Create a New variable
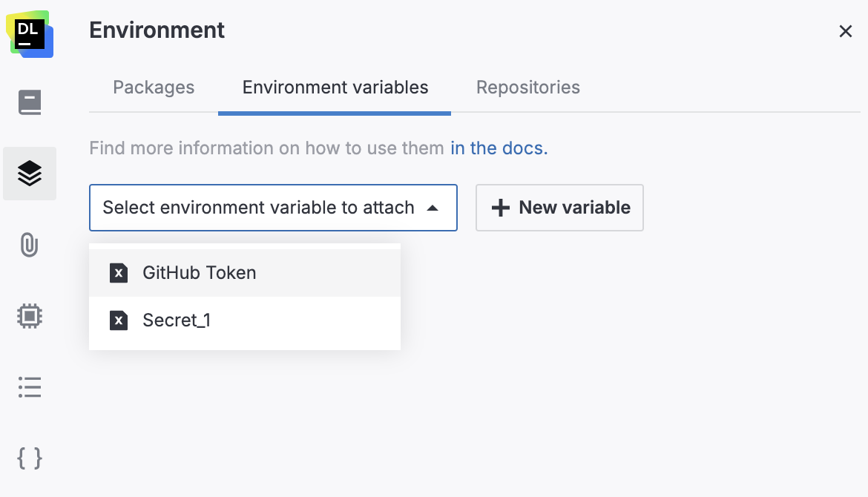The image size is (868, 497). point(559,208)
